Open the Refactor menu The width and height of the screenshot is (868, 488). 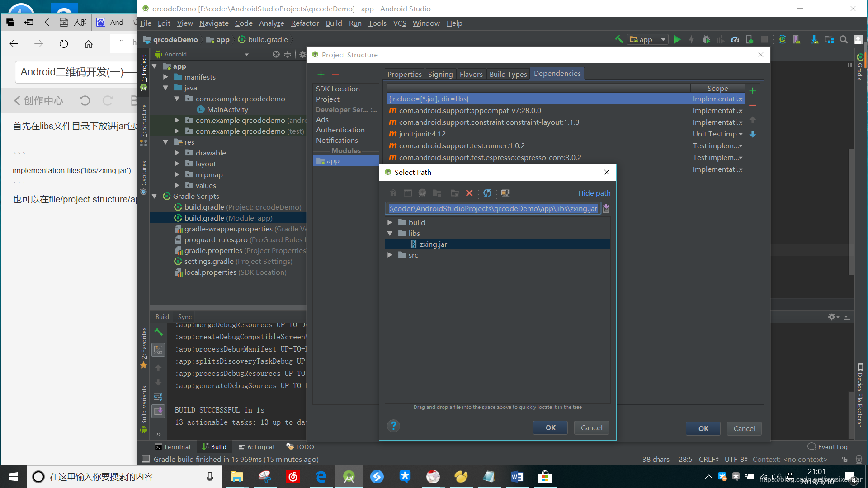click(x=305, y=23)
